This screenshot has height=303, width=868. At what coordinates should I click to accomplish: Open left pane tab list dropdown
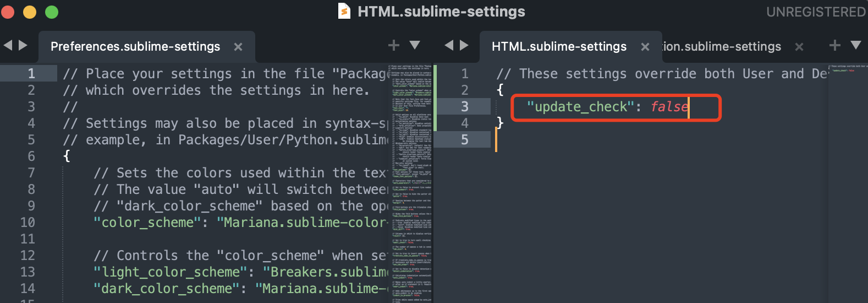415,45
